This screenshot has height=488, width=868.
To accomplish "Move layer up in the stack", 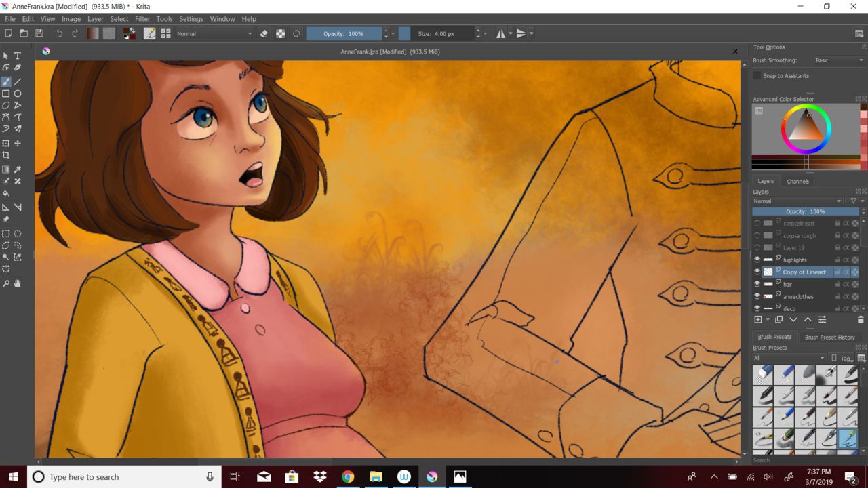I will click(x=808, y=319).
